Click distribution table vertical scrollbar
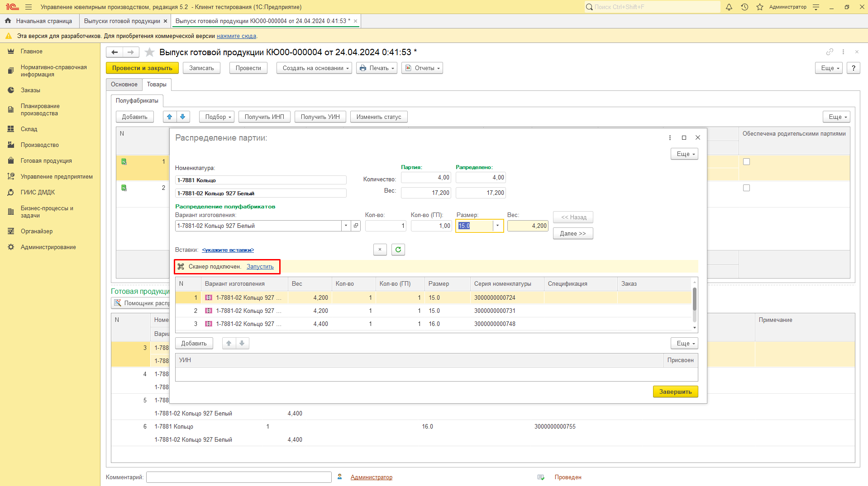This screenshot has width=868, height=486. (694, 299)
